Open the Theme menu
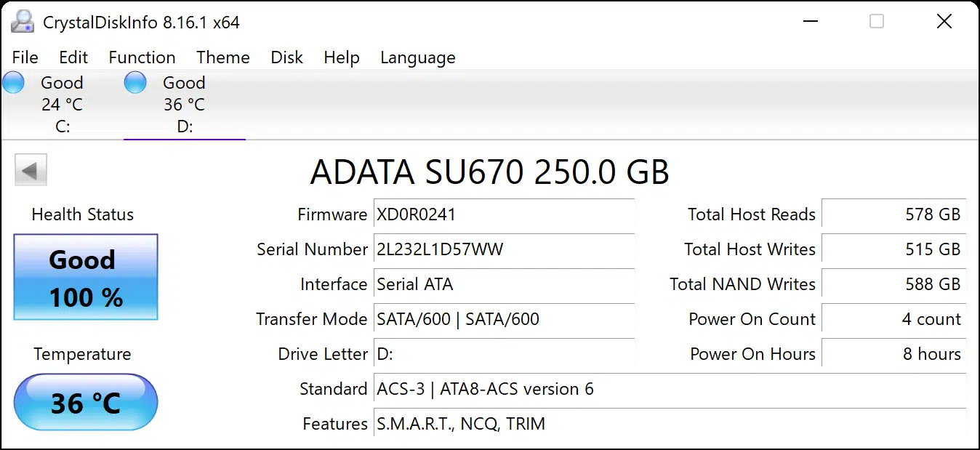 (x=223, y=57)
